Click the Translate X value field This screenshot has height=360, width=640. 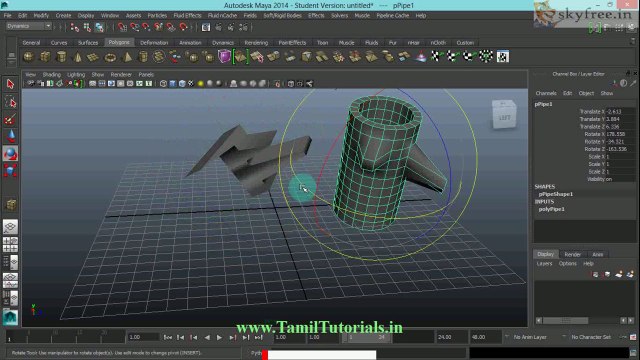pos(620,111)
